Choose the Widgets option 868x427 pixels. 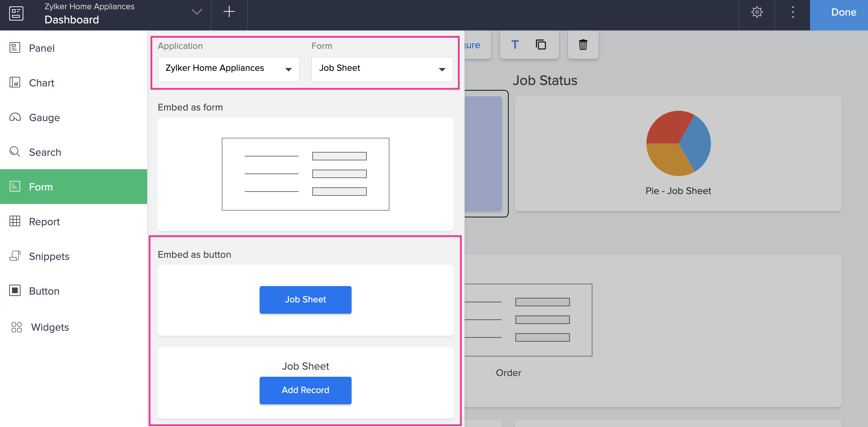click(50, 327)
